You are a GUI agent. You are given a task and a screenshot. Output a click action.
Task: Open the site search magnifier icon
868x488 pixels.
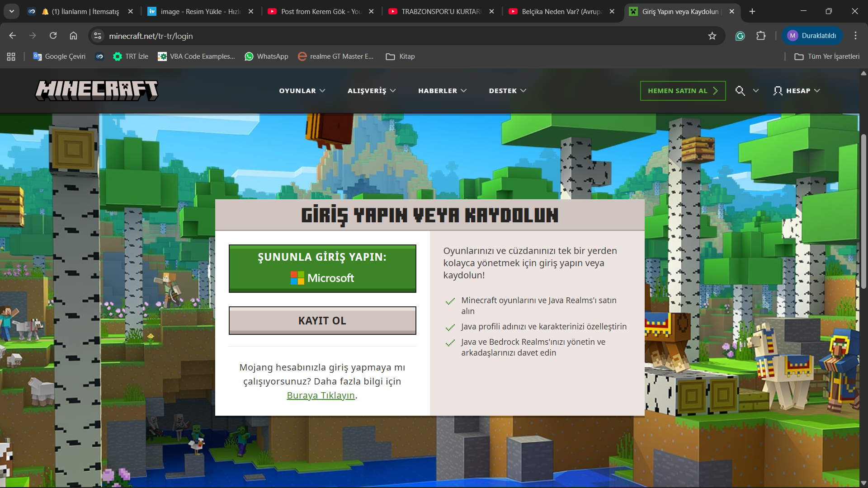click(740, 91)
